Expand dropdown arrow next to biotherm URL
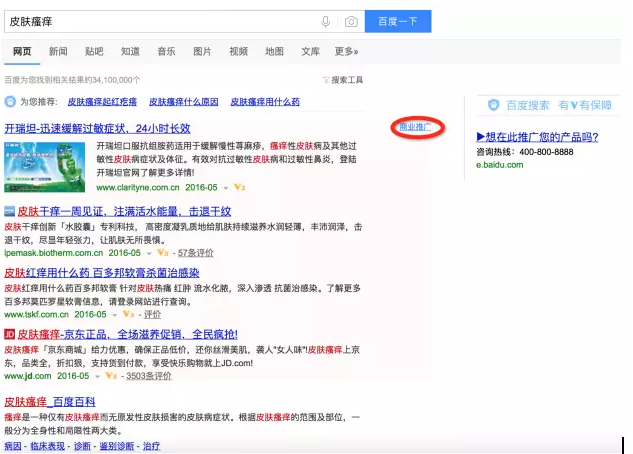 [149, 254]
